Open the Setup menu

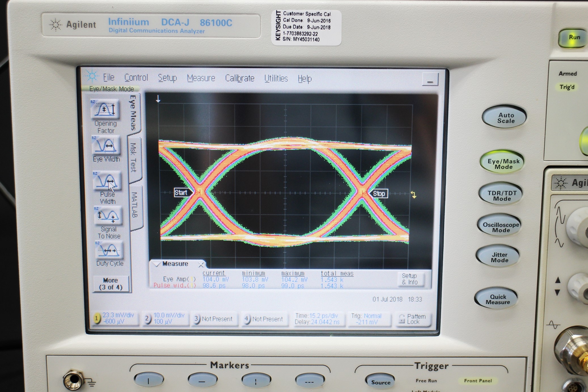[167, 78]
